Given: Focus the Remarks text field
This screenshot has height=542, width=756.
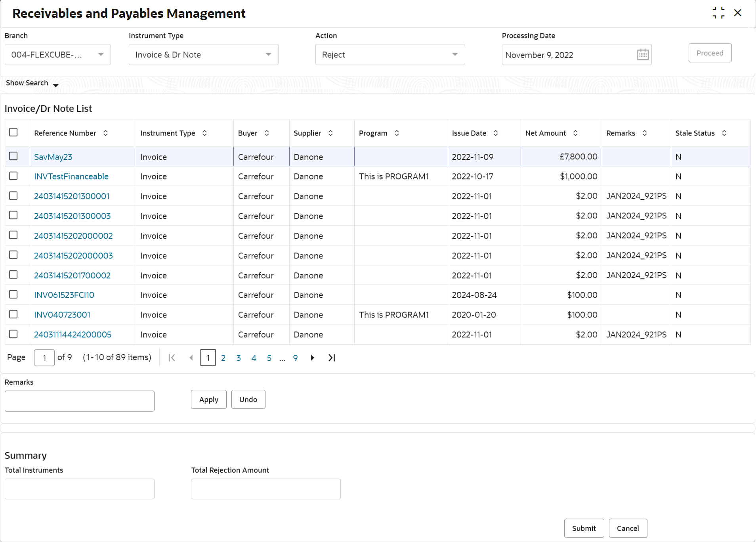Looking at the screenshot, I should pos(80,401).
